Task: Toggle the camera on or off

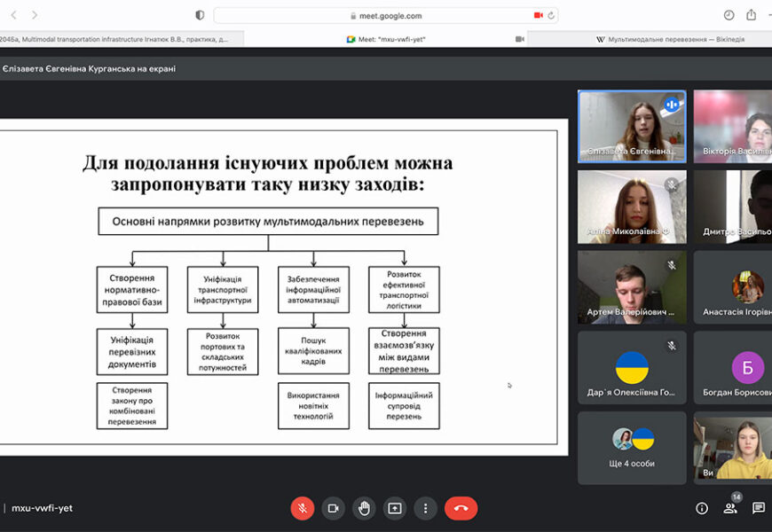Action: [333, 508]
